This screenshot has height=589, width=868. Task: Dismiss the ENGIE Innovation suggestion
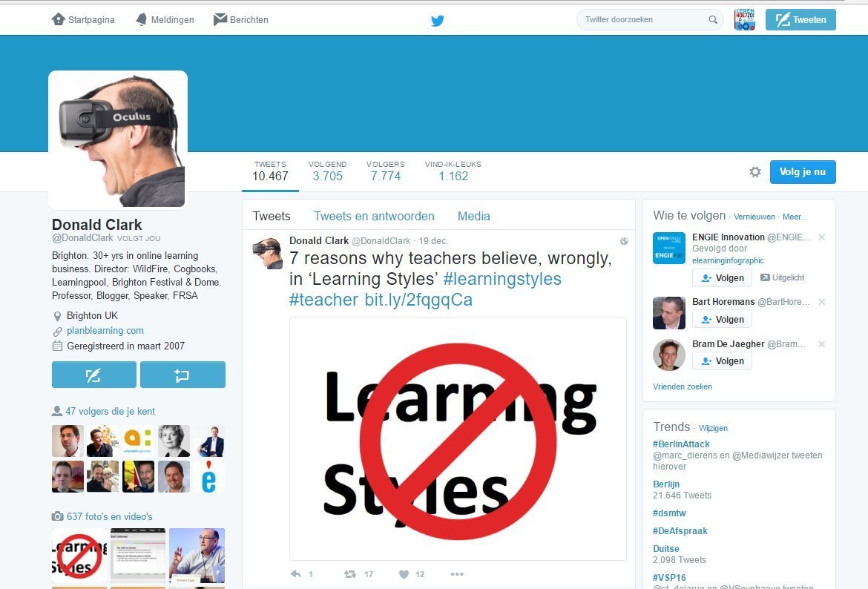[x=821, y=237]
